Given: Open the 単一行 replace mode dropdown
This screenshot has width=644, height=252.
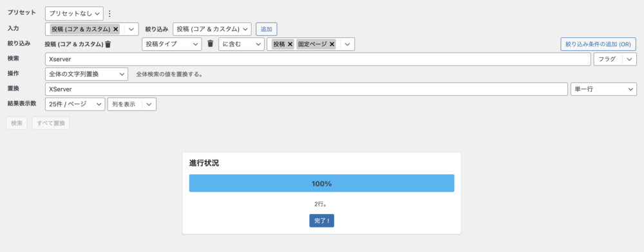Looking at the screenshot, I should click(x=603, y=89).
